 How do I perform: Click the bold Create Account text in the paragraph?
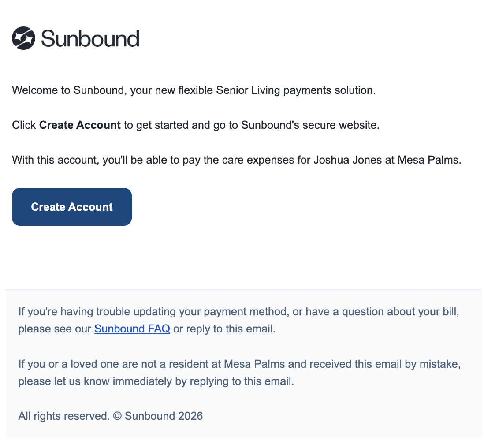(x=80, y=125)
